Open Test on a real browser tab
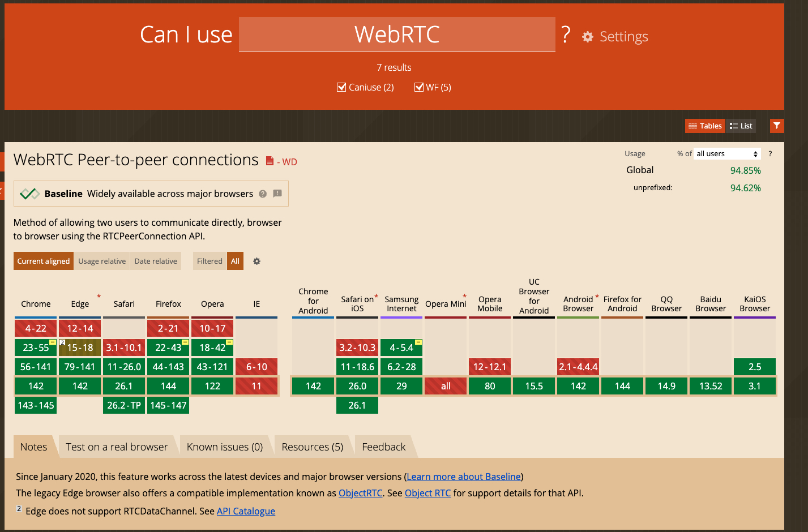This screenshot has height=532, width=808. point(117,447)
